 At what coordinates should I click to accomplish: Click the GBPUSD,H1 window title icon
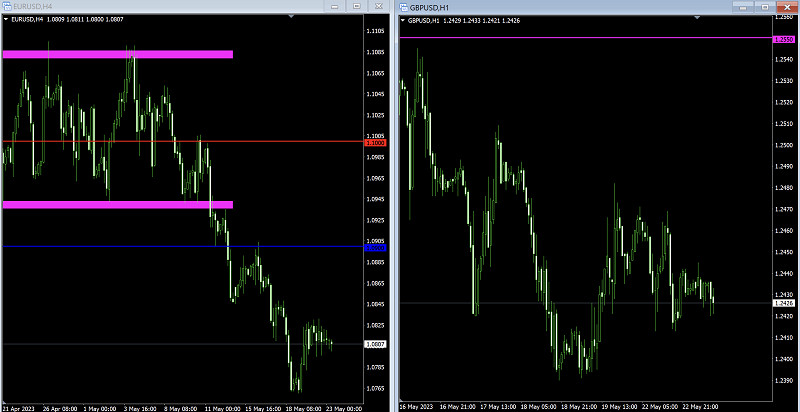(405, 7)
